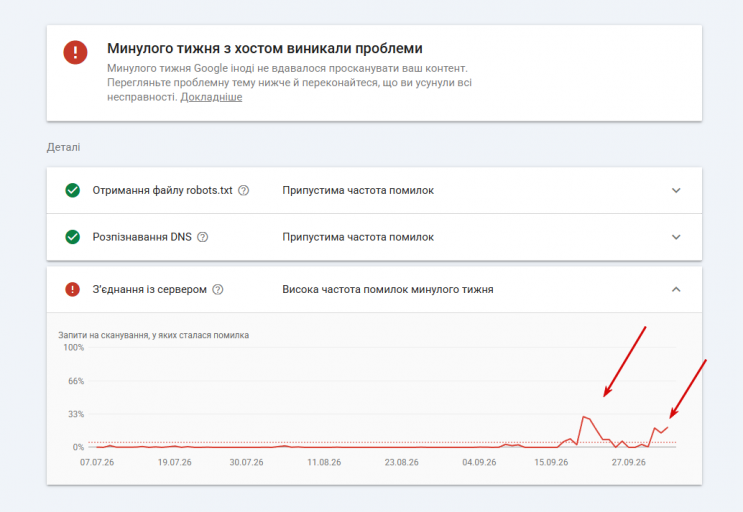Click the date label 19.07.26

[175, 462]
